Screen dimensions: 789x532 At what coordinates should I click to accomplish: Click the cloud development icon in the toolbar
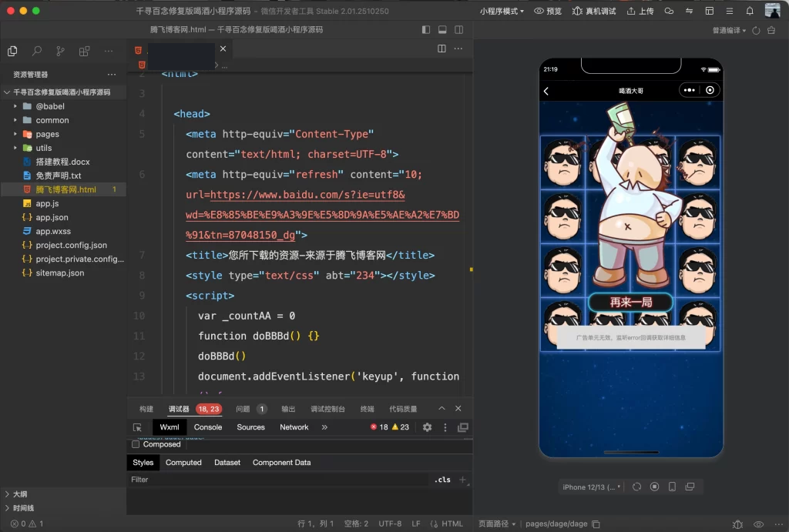coord(669,11)
